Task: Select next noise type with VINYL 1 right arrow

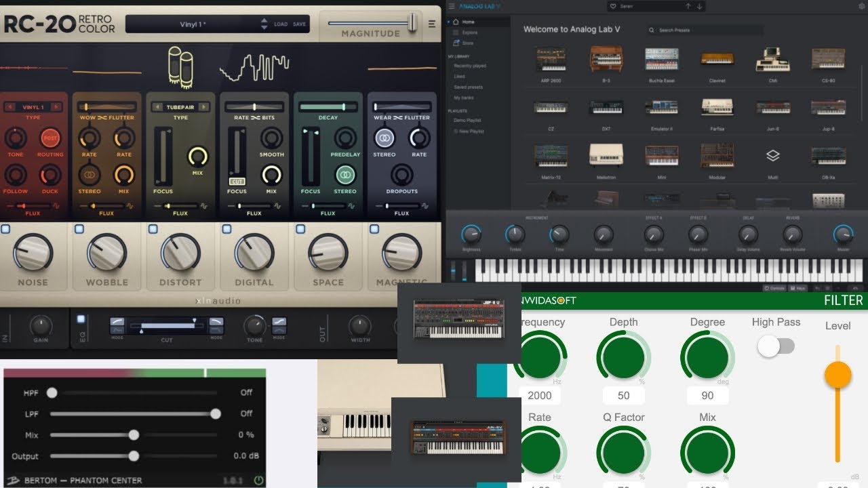Action: click(56, 107)
